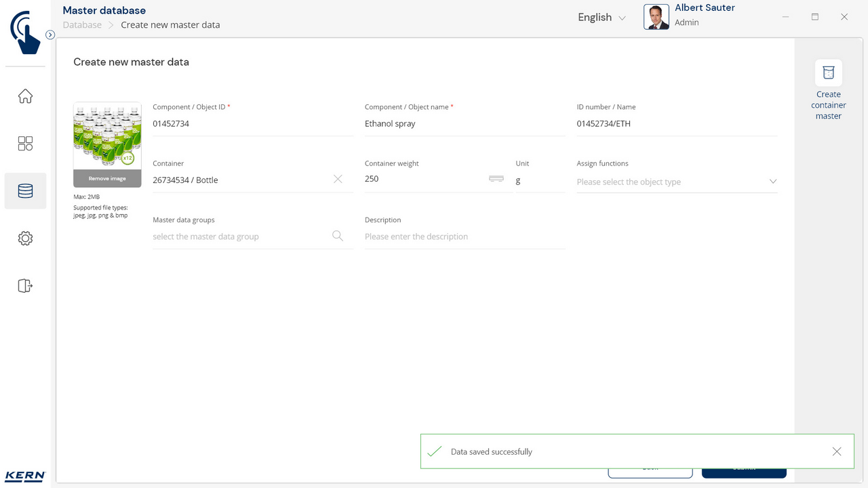Viewport: 868px width, 488px height.
Task: Click Create container master icon
Action: click(x=828, y=73)
